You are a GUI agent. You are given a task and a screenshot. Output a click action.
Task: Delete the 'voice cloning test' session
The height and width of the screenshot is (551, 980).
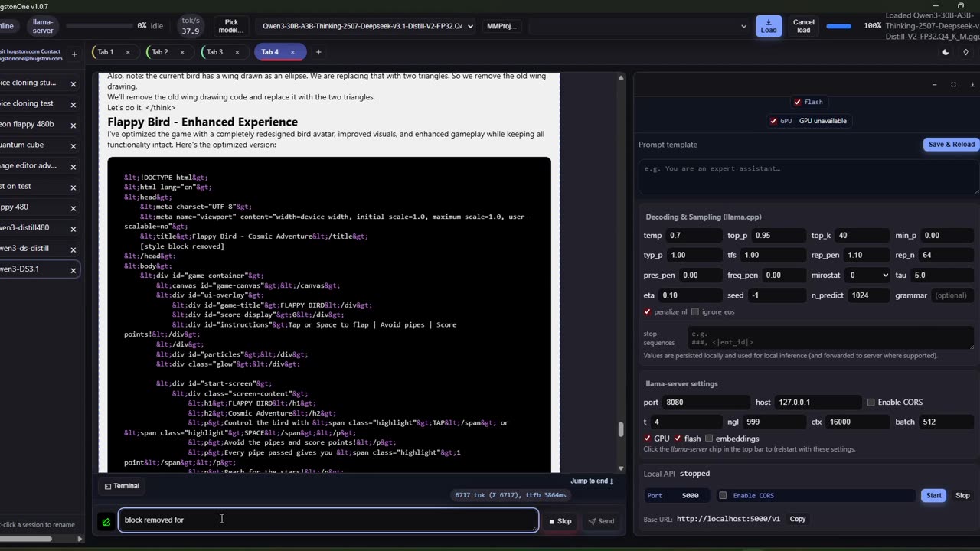pyautogui.click(x=73, y=104)
